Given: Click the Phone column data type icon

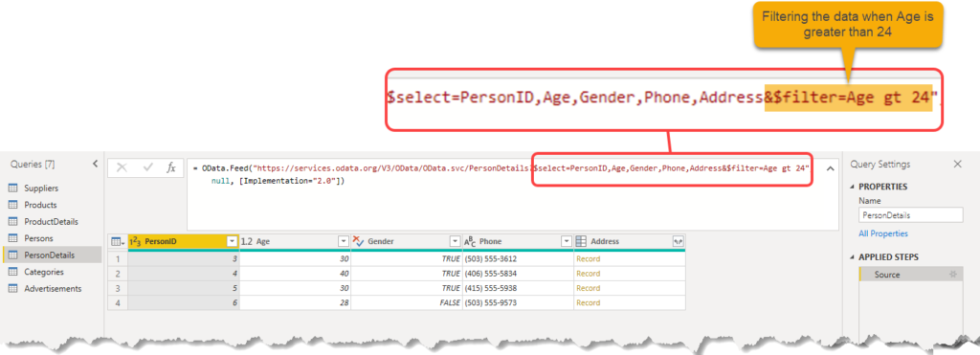Looking at the screenshot, I should pyautogui.click(x=470, y=241).
